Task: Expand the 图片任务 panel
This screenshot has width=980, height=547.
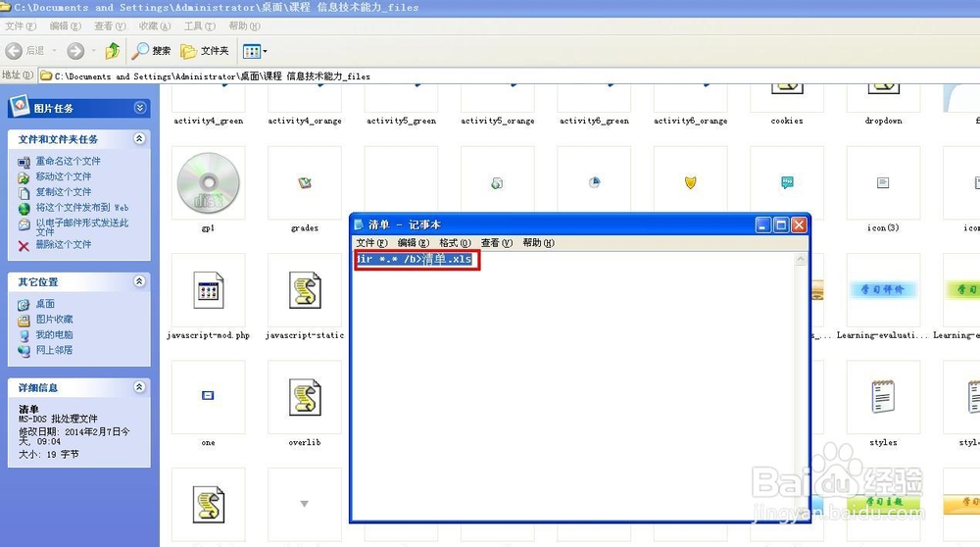Action: (x=140, y=108)
